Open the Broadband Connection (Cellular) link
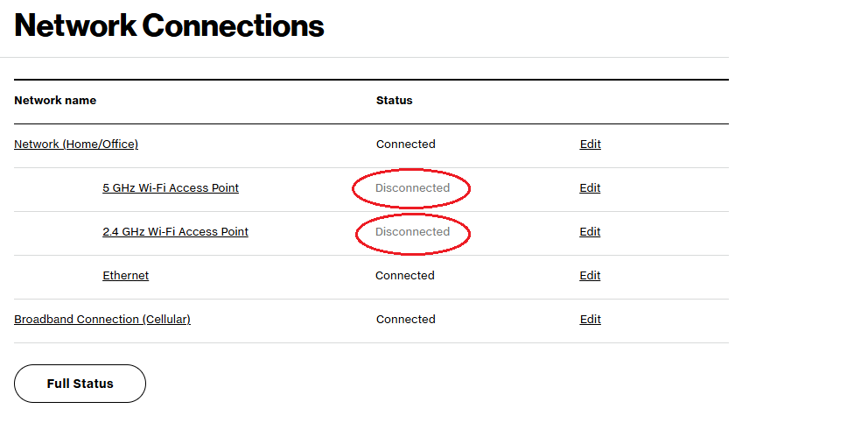868x423 pixels. (x=102, y=320)
